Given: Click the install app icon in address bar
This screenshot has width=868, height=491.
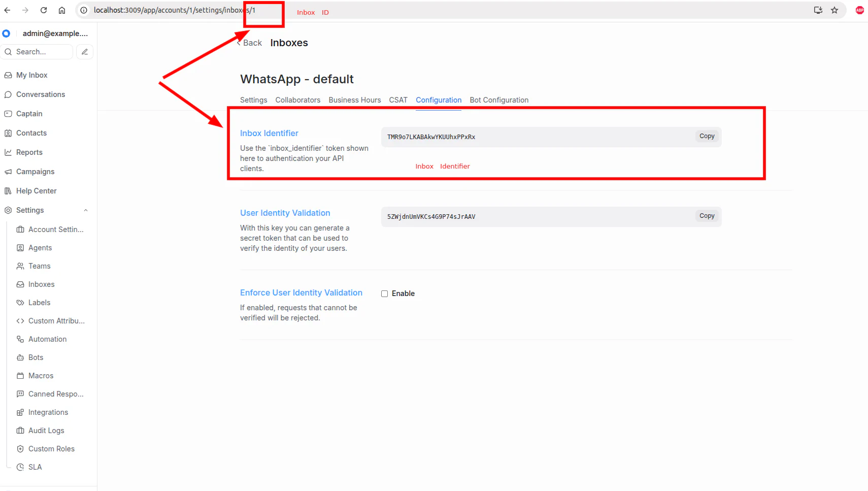Looking at the screenshot, I should [818, 10].
